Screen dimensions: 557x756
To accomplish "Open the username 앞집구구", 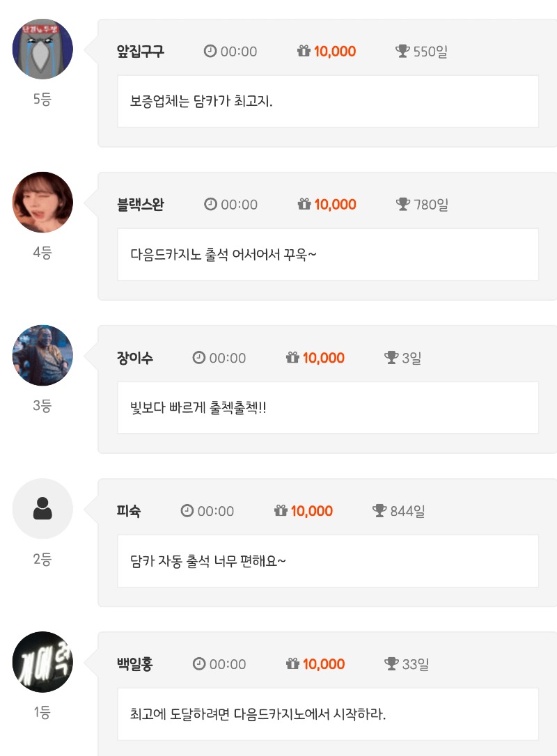I will [141, 52].
